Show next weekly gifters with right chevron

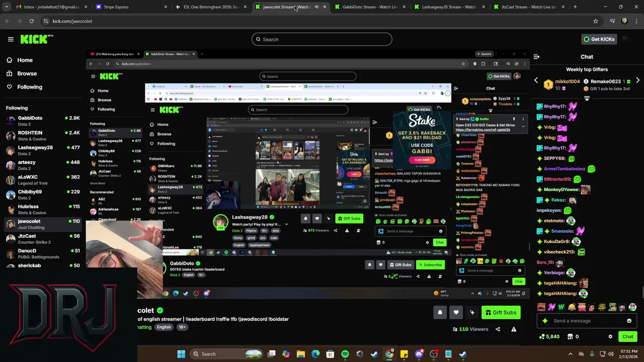coord(638,80)
